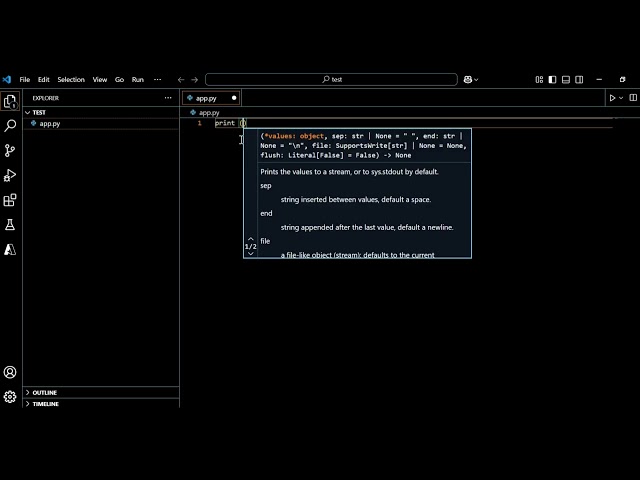
Task: Toggle the secondary side bar
Action: click(579, 80)
